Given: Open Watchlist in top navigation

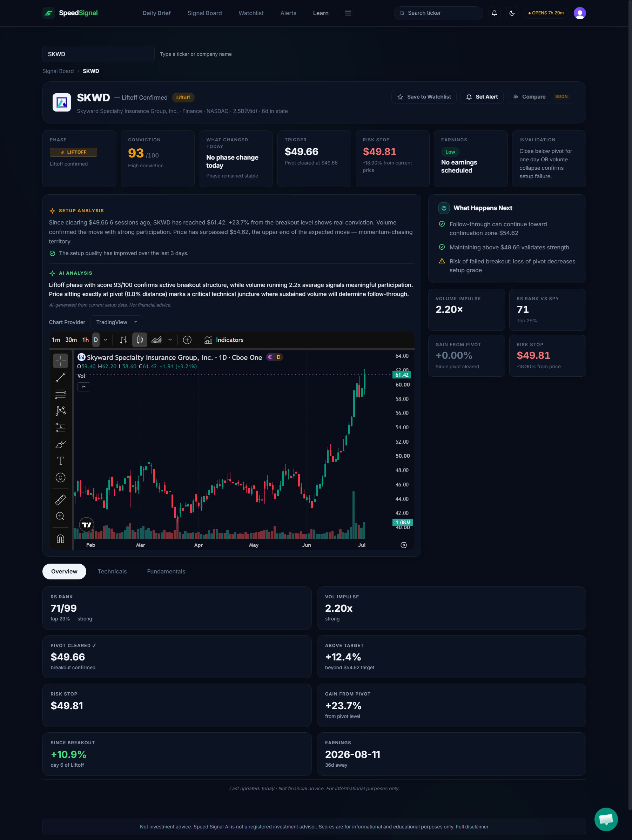Looking at the screenshot, I should [251, 13].
